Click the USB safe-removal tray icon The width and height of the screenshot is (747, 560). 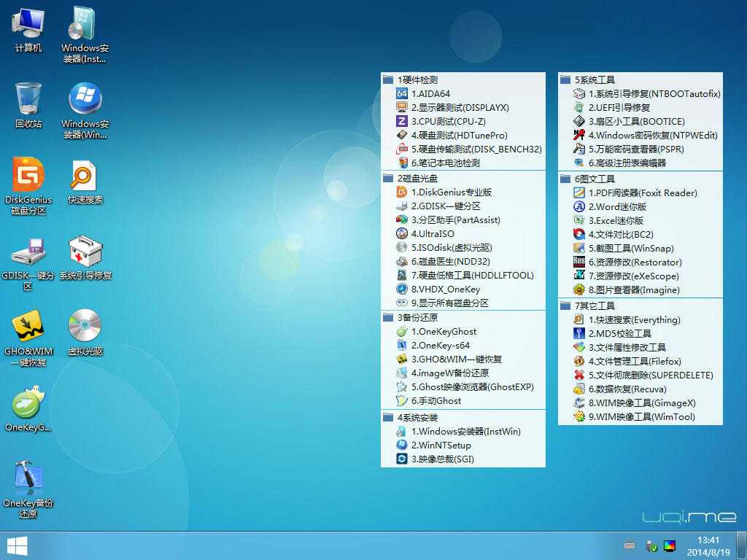[x=650, y=545]
